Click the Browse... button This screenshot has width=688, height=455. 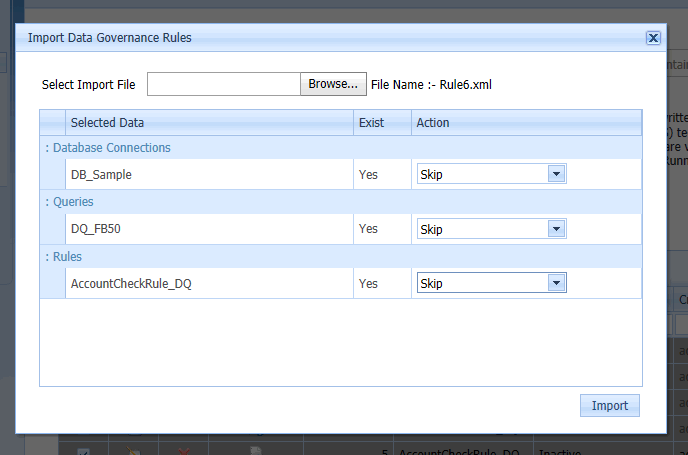tap(333, 84)
